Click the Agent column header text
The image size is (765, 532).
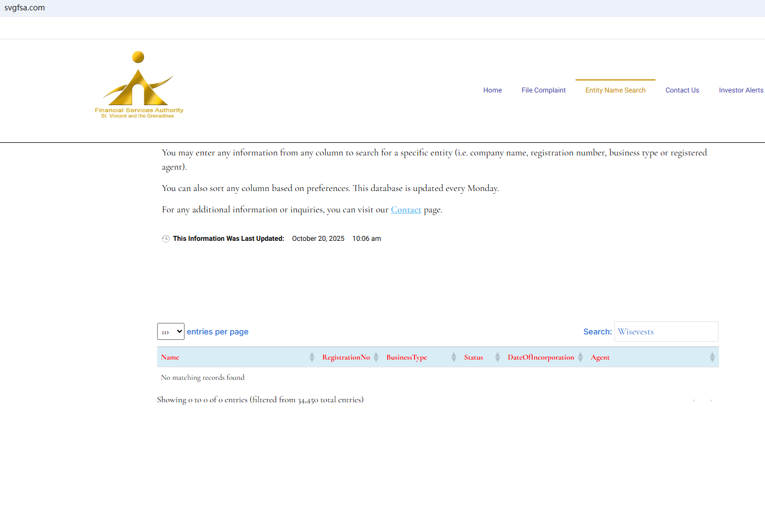[x=600, y=357]
